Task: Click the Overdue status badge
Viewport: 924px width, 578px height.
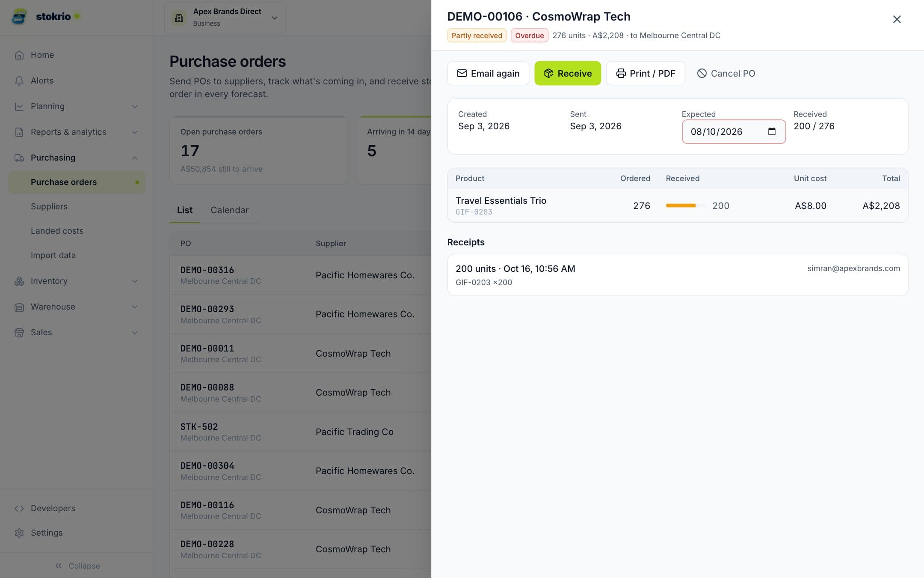Action: (x=529, y=36)
